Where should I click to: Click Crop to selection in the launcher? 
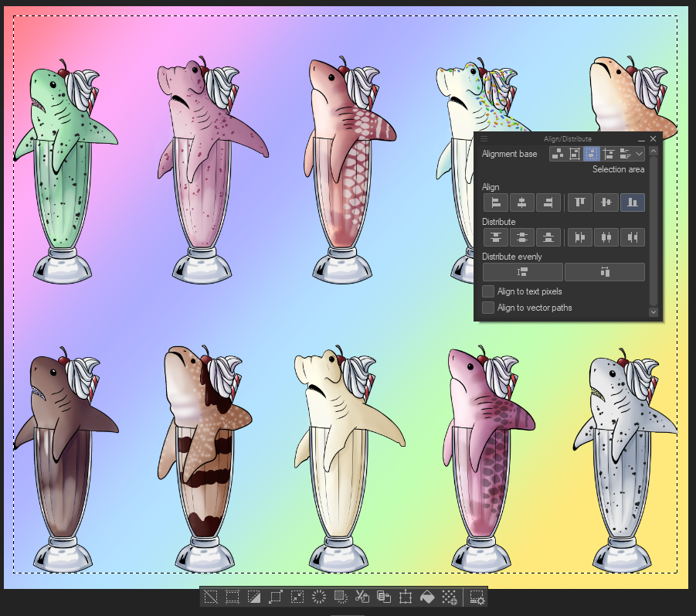233,597
